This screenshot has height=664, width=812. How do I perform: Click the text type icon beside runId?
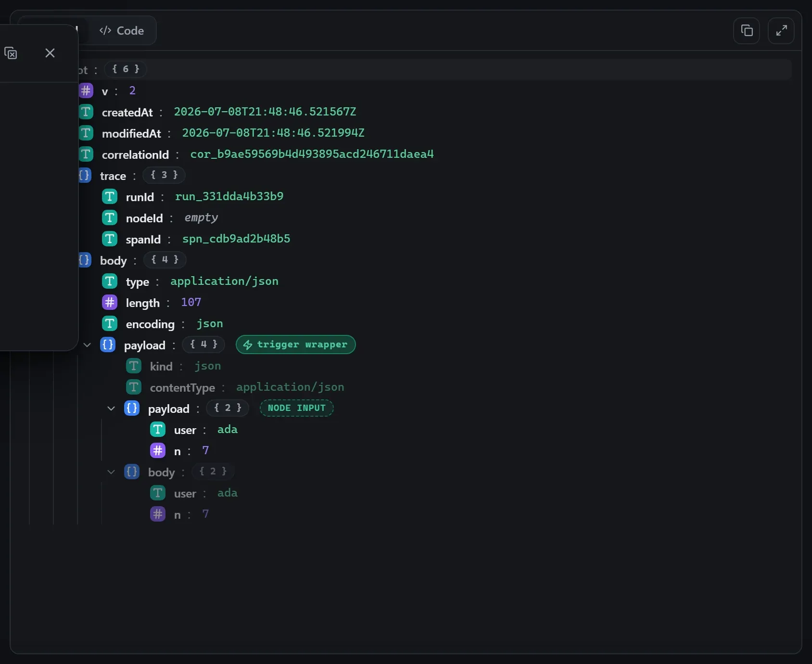(110, 196)
